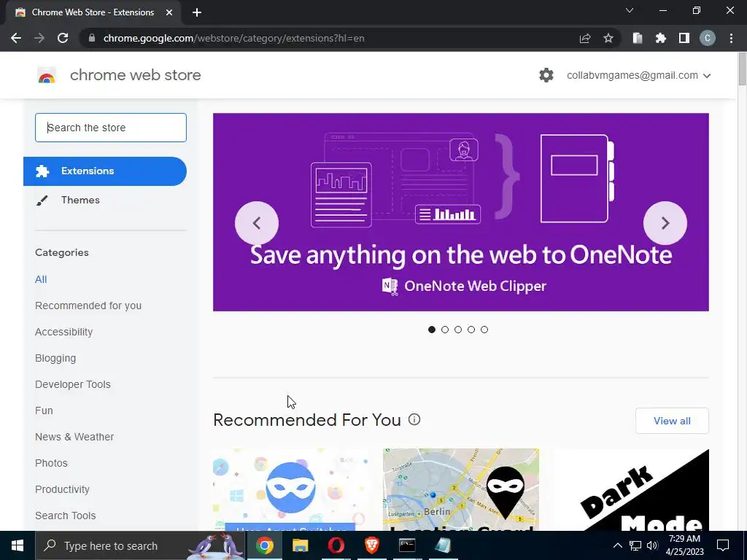Open the volume control in tray
Image resolution: width=747 pixels, height=560 pixels.
(x=652, y=545)
